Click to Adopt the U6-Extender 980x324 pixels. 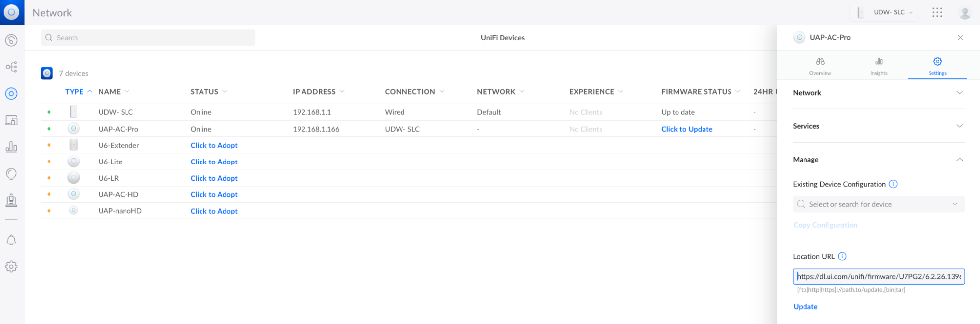[214, 145]
